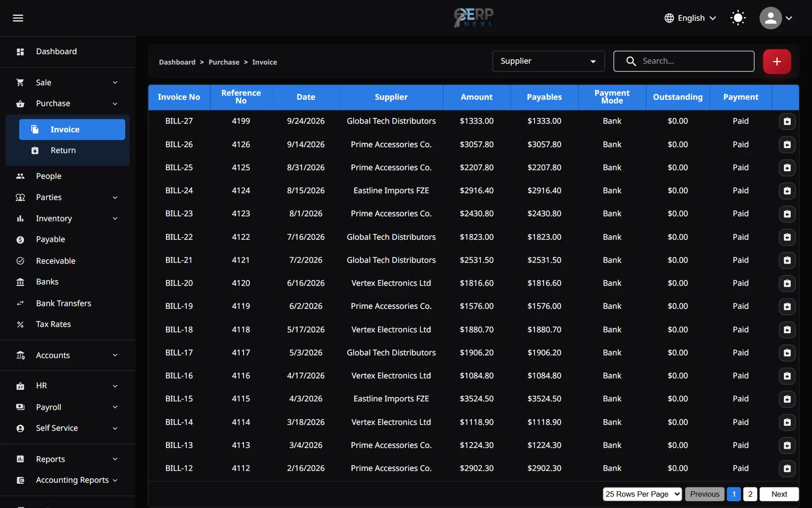Sort by the Amount column header

(x=477, y=97)
